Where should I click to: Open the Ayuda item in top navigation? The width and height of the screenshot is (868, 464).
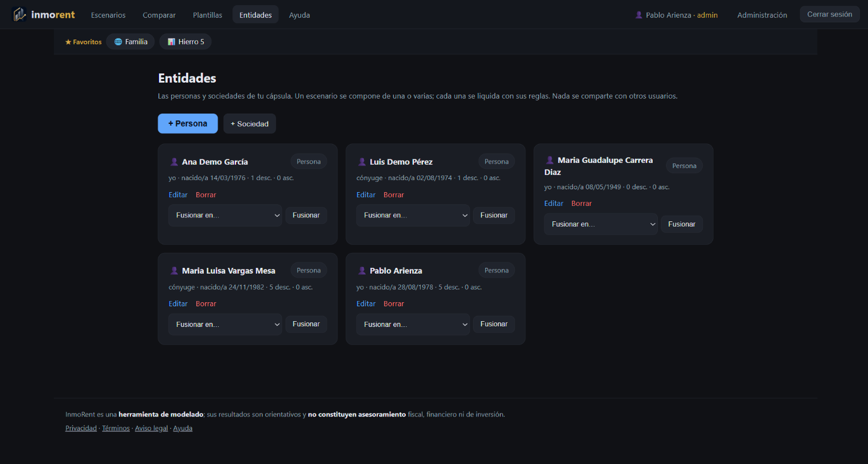click(x=300, y=15)
